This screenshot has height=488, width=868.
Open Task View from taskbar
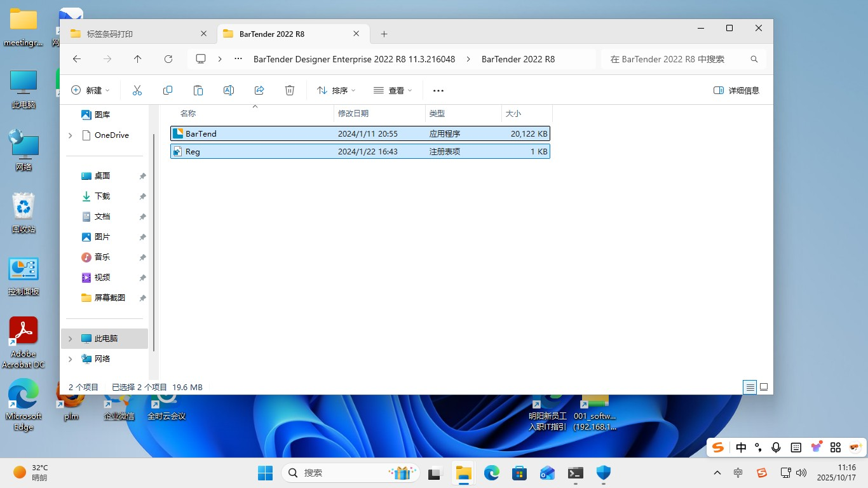[435, 473]
